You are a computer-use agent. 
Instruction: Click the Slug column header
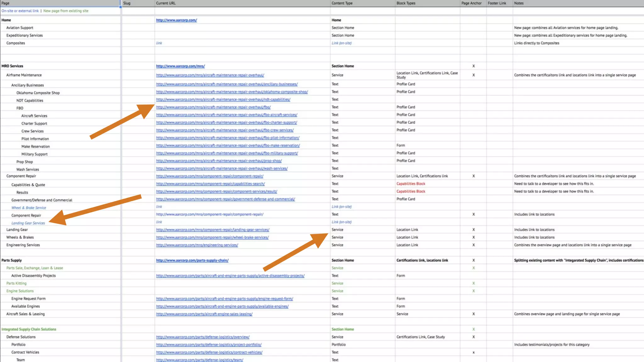coord(127,3)
